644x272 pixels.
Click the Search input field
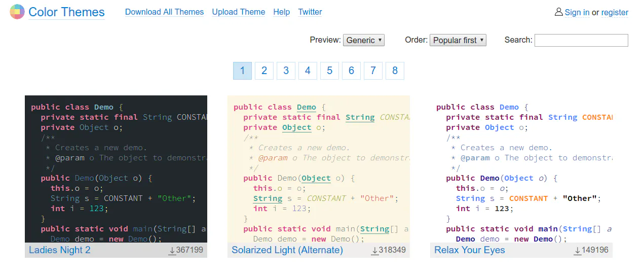(x=581, y=40)
